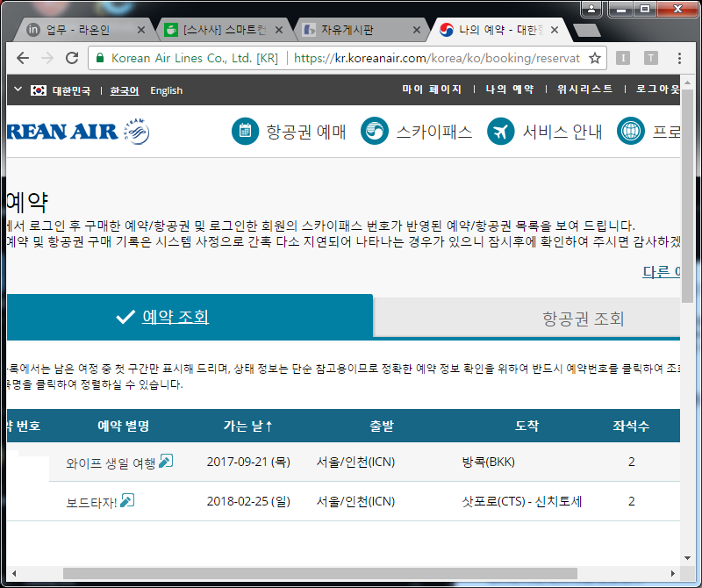Click the scroll-down arrow on vertical scrollbar

[x=687, y=558]
